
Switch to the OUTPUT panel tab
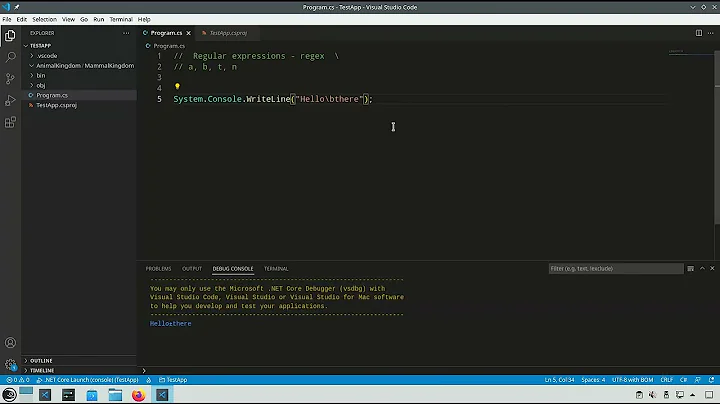tap(192, 269)
